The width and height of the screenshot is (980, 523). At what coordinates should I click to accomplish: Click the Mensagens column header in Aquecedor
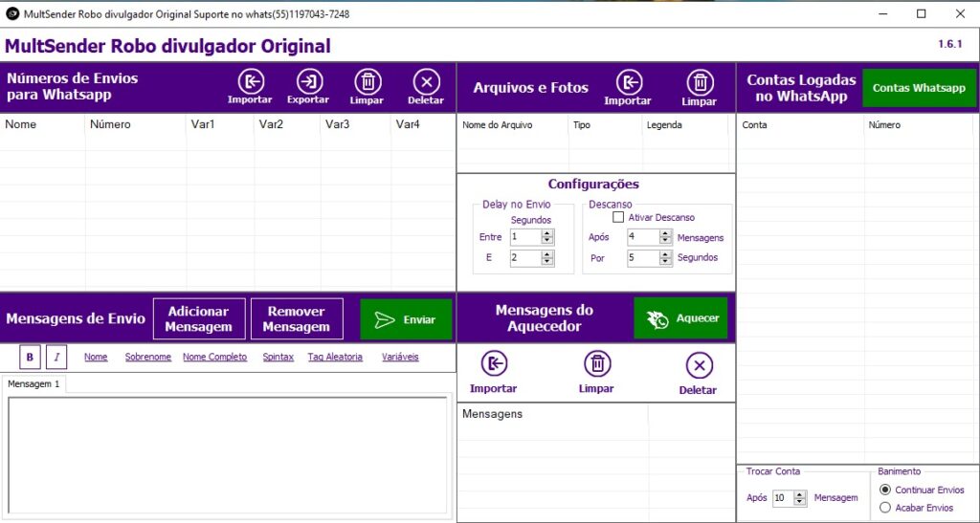(x=553, y=414)
